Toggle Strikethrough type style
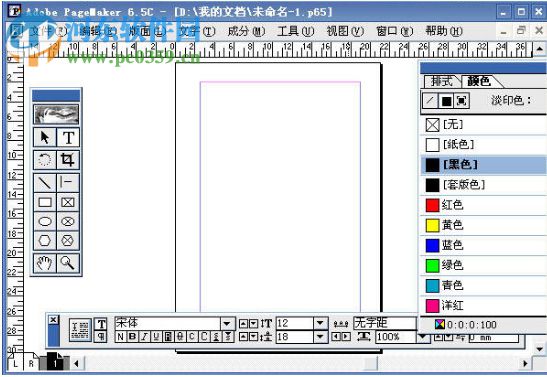This screenshot has width=547, height=377. (180, 337)
